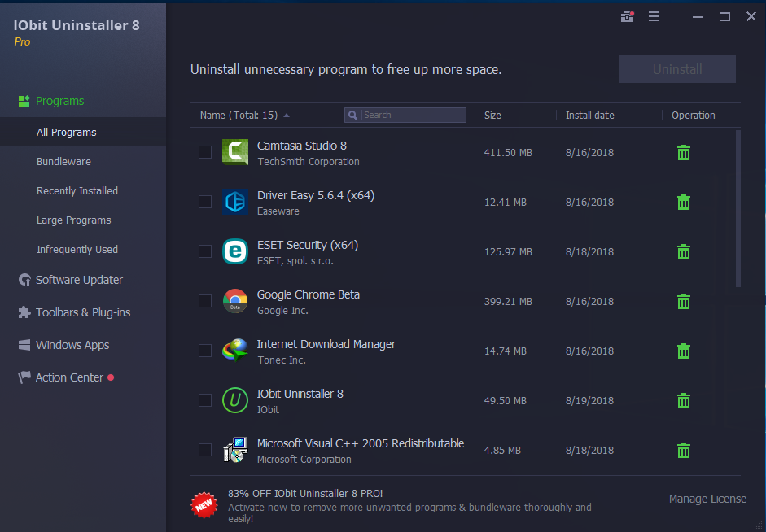Screen dimensions: 766x532
Task: Click the trash icon for ESET Security
Action: pyautogui.click(x=684, y=252)
